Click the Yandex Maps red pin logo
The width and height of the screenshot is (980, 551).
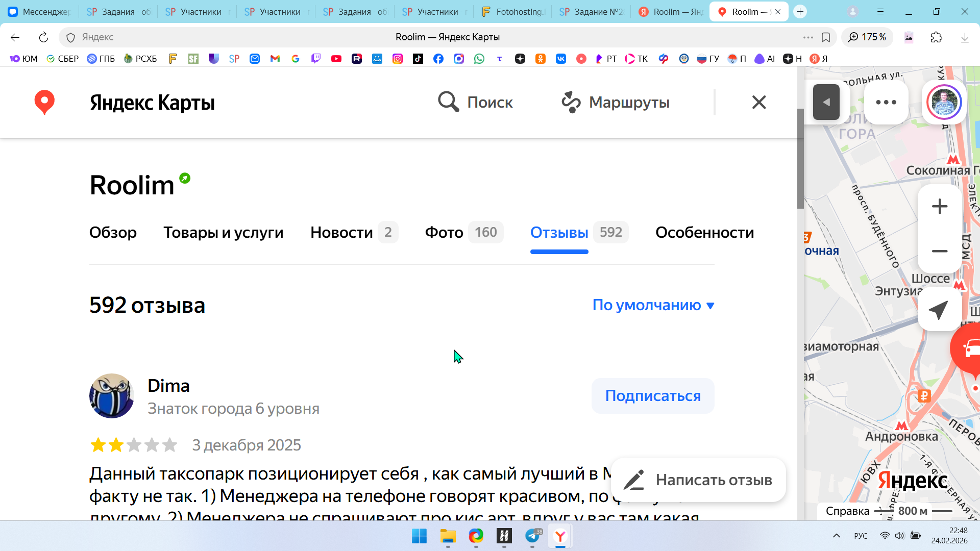tap(44, 102)
